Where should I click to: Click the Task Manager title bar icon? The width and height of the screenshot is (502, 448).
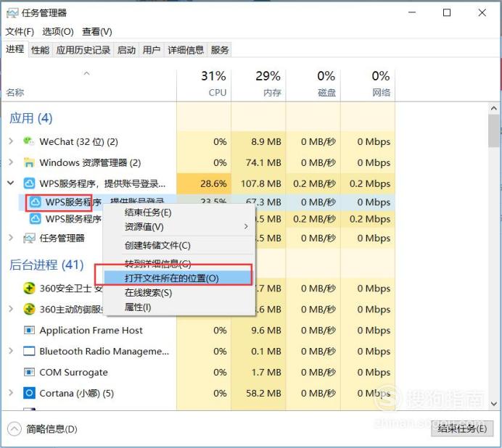pos(12,13)
